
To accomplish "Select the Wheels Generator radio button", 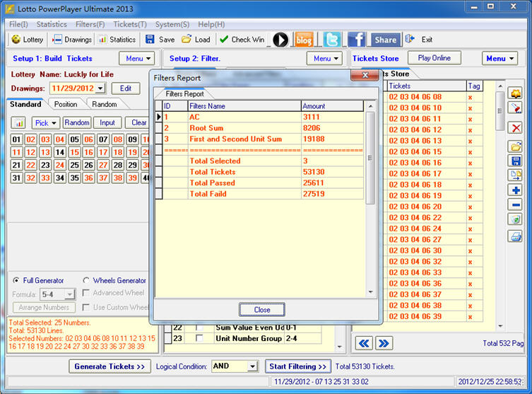I will coord(86,281).
